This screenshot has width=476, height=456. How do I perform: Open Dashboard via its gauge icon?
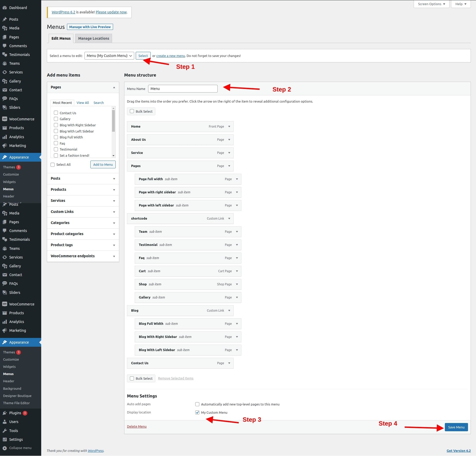coord(5,8)
